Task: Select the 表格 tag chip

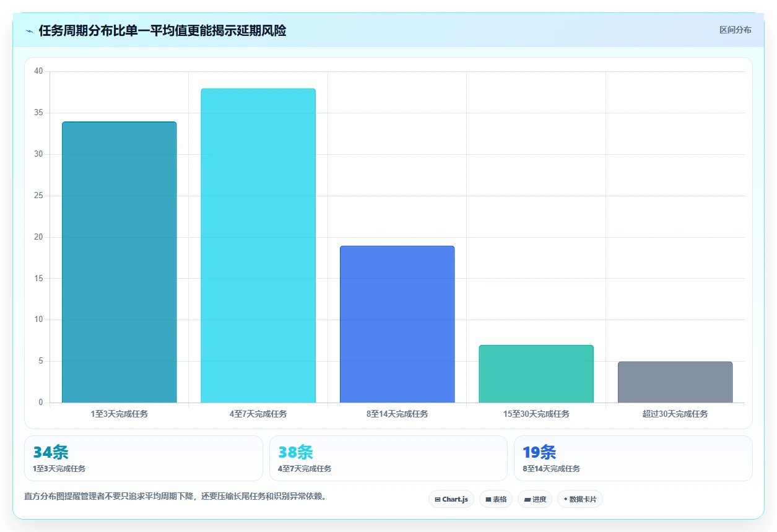Action: 495,499
